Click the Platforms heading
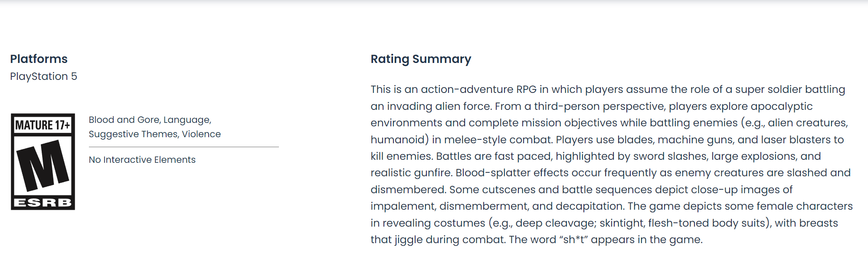This screenshot has width=868, height=267. point(39,59)
